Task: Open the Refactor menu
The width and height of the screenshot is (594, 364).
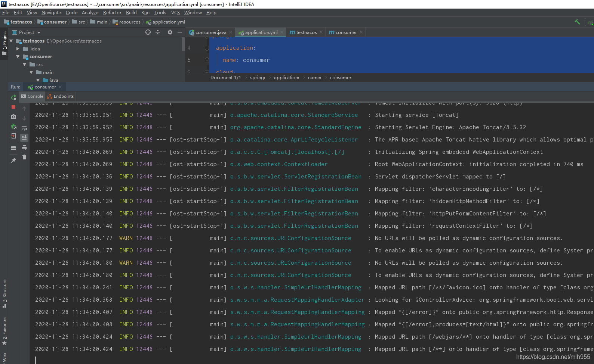Action: click(112, 13)
